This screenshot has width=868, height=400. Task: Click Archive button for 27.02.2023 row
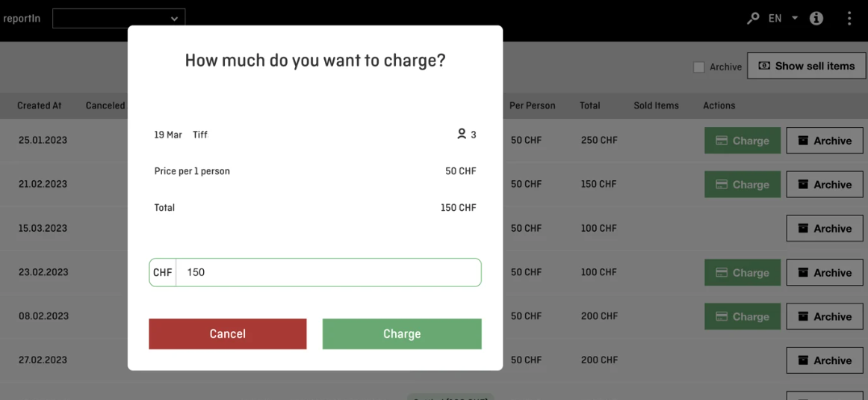point(825,360)
